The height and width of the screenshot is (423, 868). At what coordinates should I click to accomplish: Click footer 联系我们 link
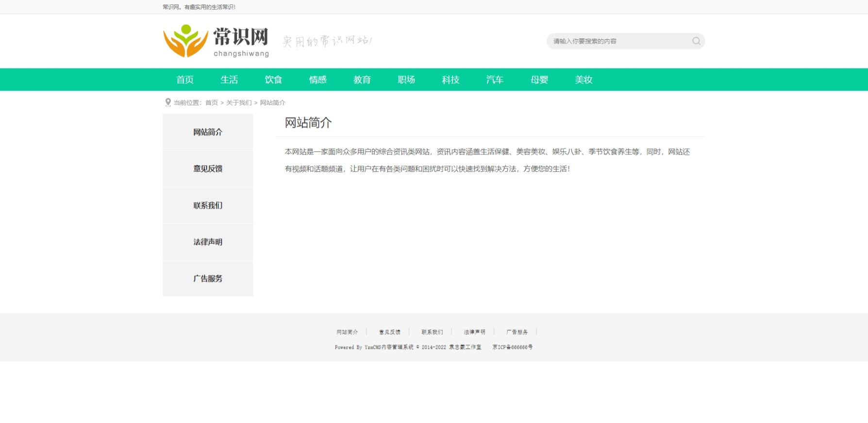pyautogui.click(x=432, y=332)
